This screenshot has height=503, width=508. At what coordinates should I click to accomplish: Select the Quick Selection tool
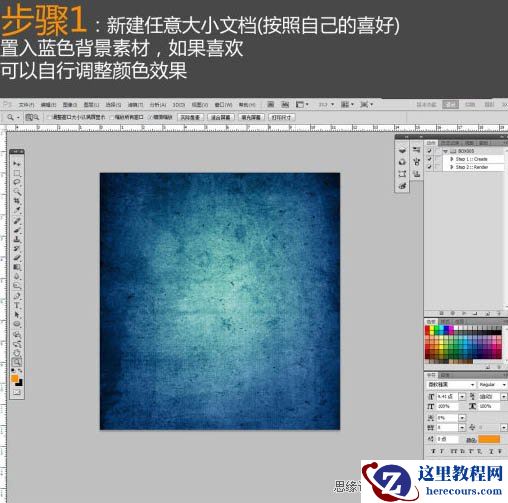click(17, 192)
